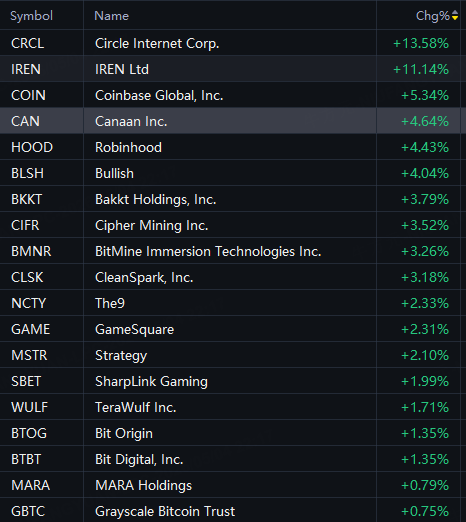The width and height of the screenshot is (466, 522).
Task: Click the CAN Canaan Inc. row
Action: coord(230,121)
